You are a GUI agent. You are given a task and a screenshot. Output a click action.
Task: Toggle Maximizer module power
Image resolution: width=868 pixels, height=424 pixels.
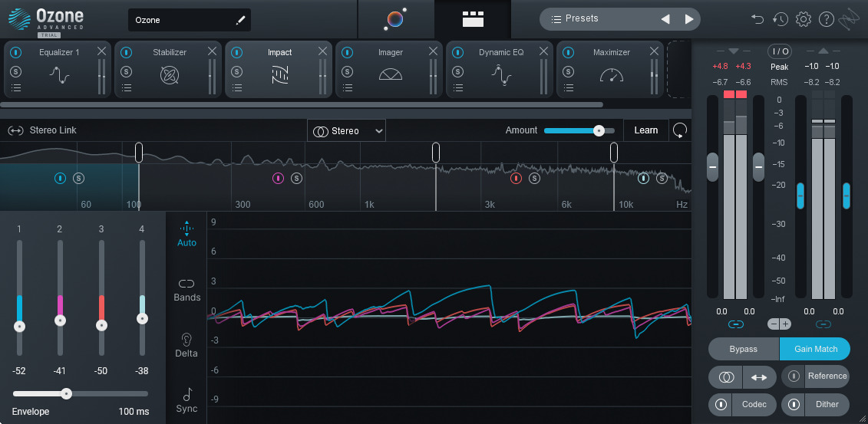[568, 52]
